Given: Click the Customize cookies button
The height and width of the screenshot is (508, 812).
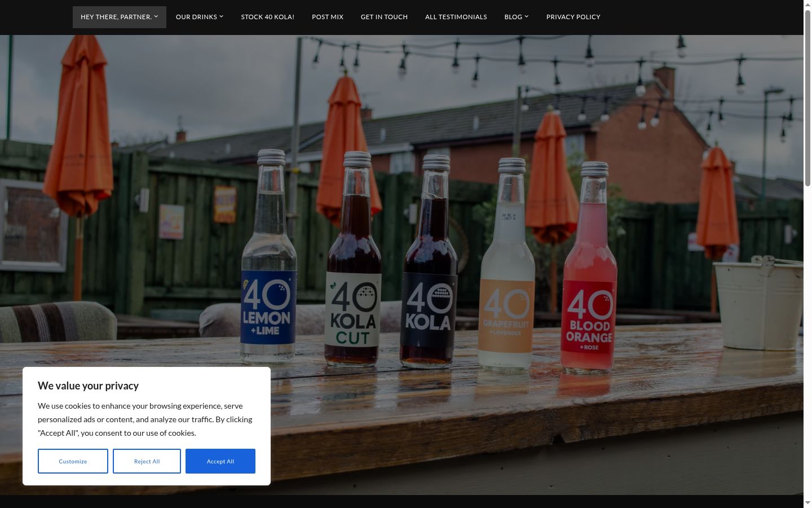Looking at the screenshot, I should [x=73, y=461].
